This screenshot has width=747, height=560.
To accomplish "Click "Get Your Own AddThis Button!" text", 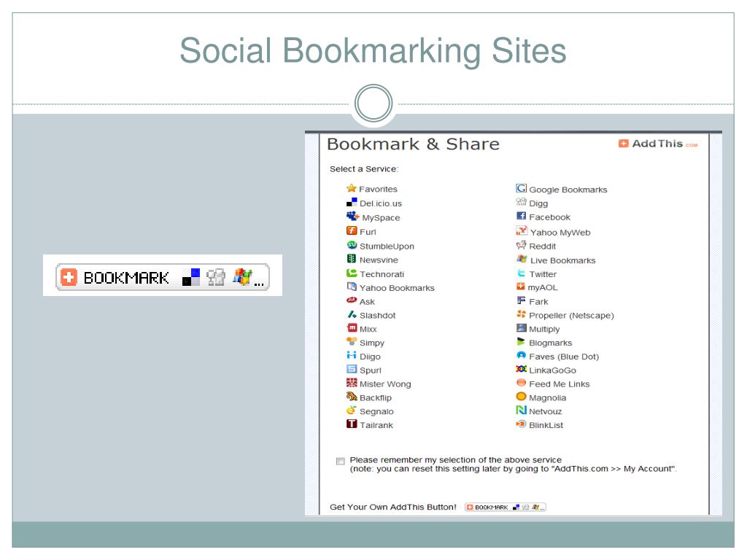I will [x=393, y=507].
